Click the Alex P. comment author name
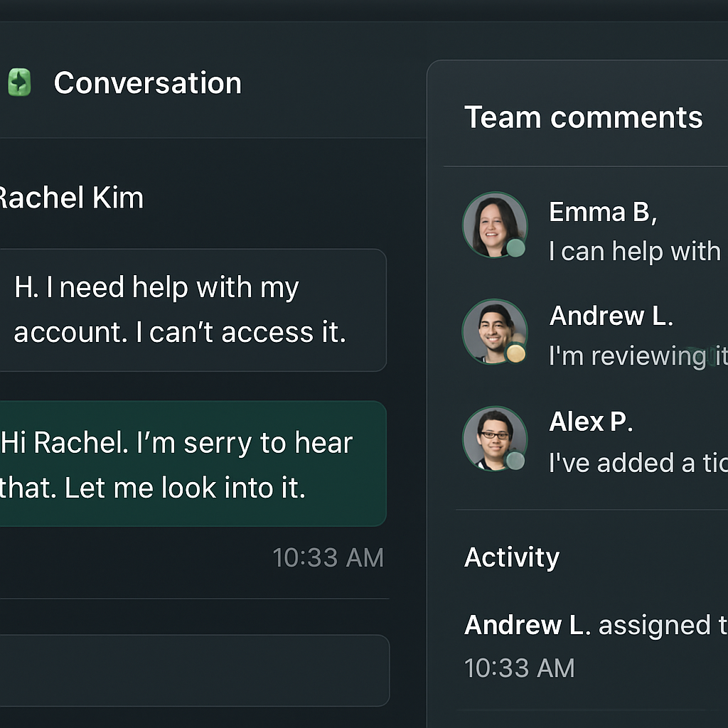The image size is (728, 728). pyautogui.click(x=591, y=422)
